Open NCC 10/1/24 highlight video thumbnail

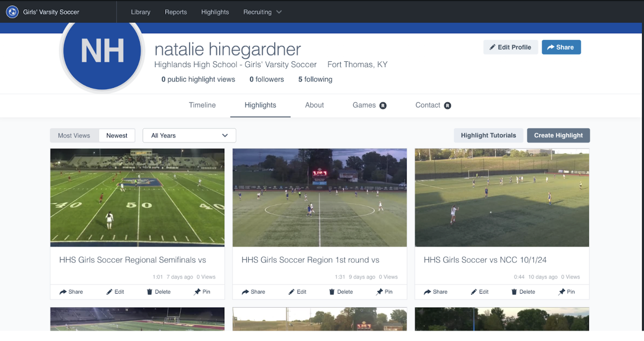pyautogui.click(x=502, y=198)
